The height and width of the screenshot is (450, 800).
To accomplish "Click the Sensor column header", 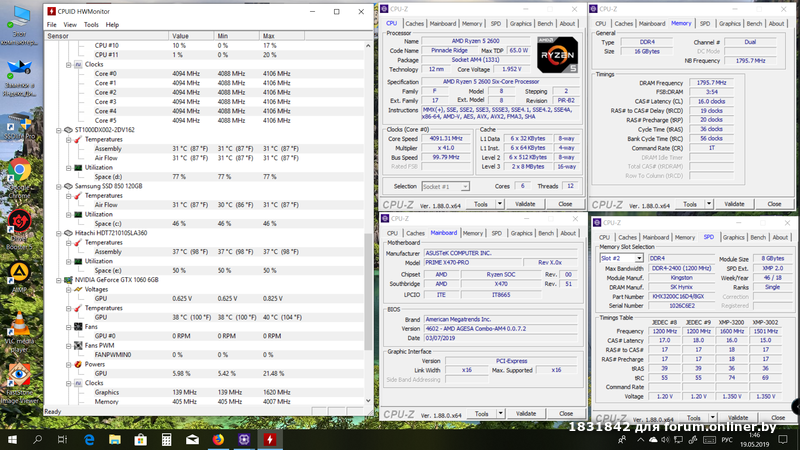I will point(107,36).
